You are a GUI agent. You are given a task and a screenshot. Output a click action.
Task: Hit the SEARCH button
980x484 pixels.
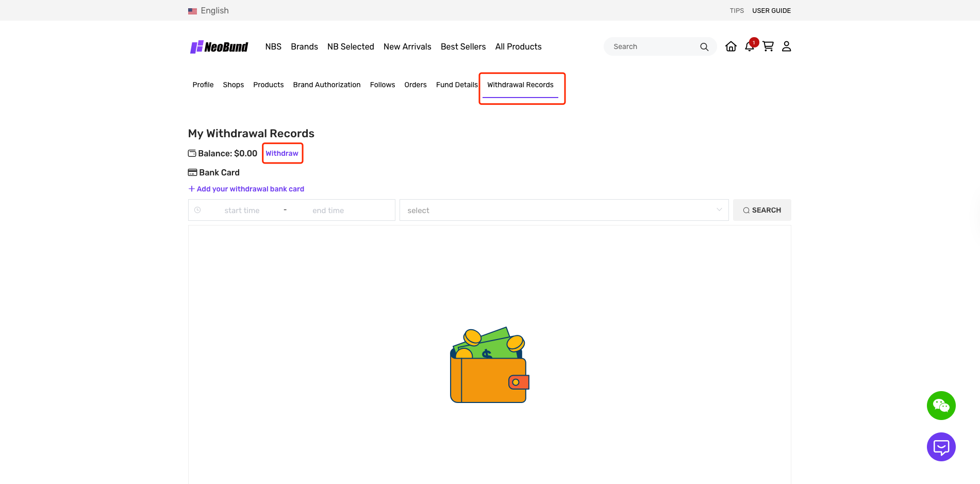coord(761,210)
